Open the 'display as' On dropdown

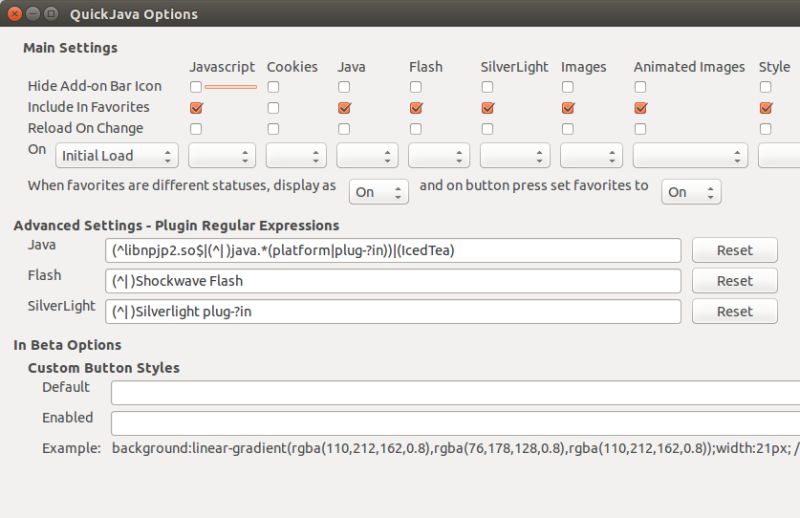379,192
